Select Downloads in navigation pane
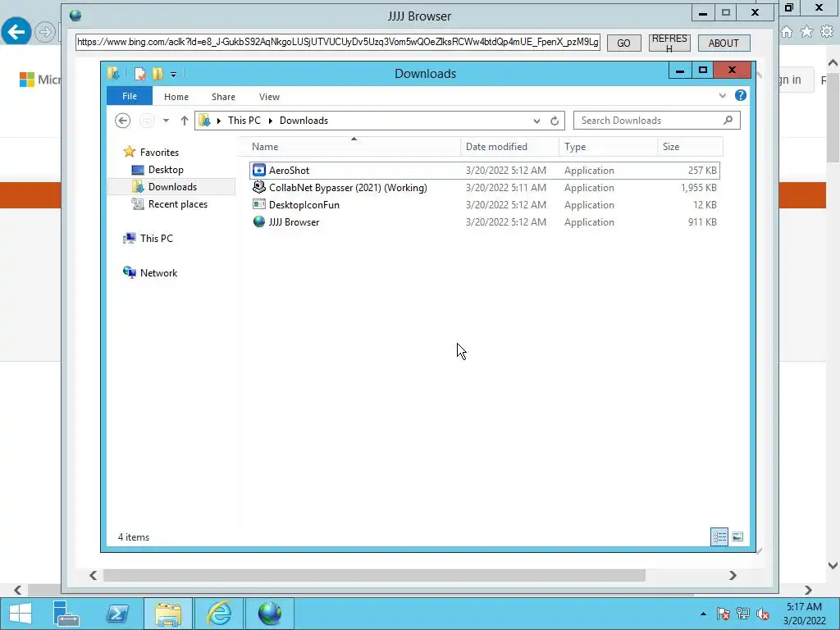 click(172, 187)
